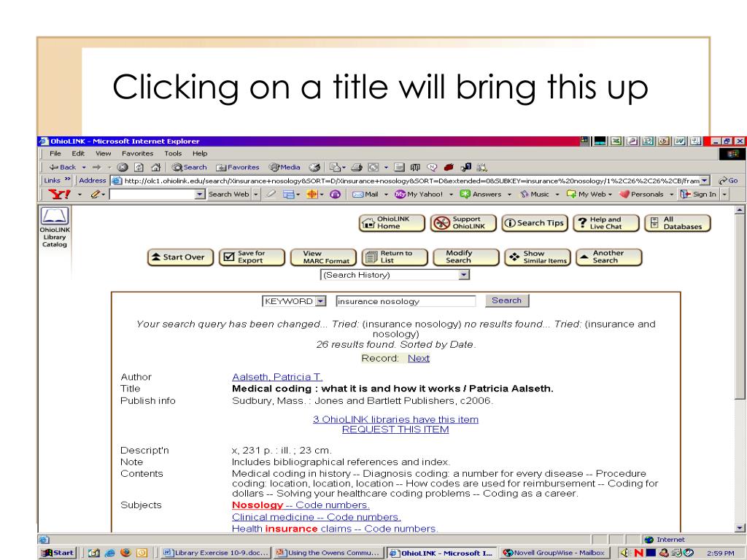747x560 pixels.
Task: View MARC Format of record
Action: tap(323, 257)
